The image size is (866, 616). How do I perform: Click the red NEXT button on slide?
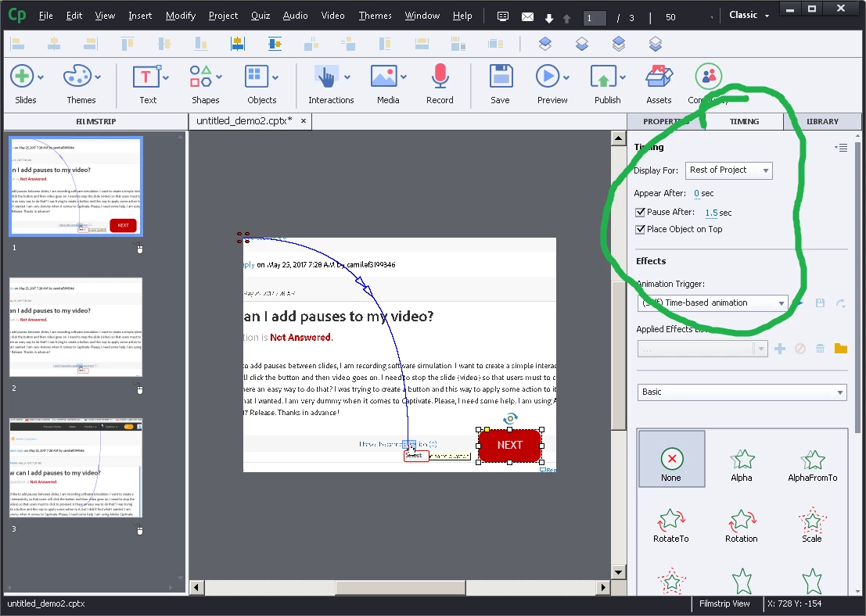(510, 445)
